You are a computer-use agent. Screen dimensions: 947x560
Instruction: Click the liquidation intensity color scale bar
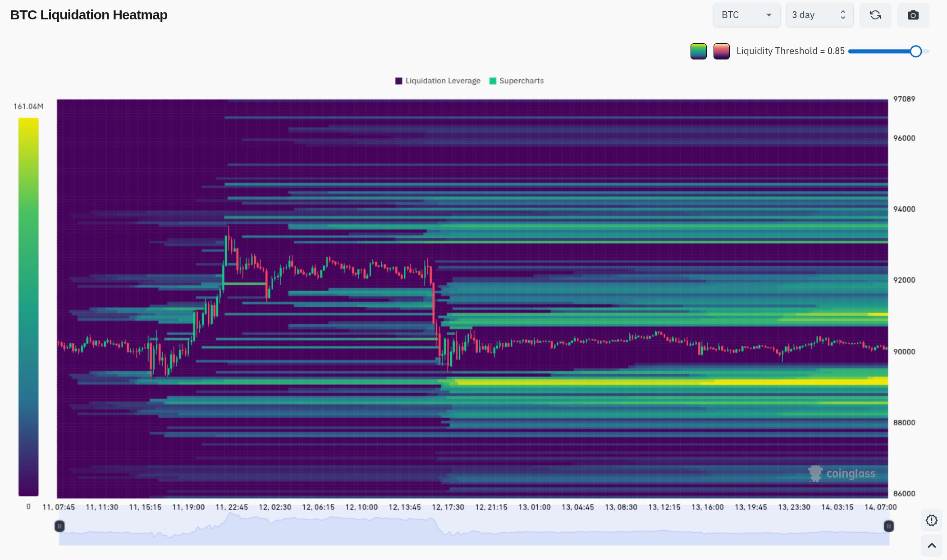click(x=28, y=307)
